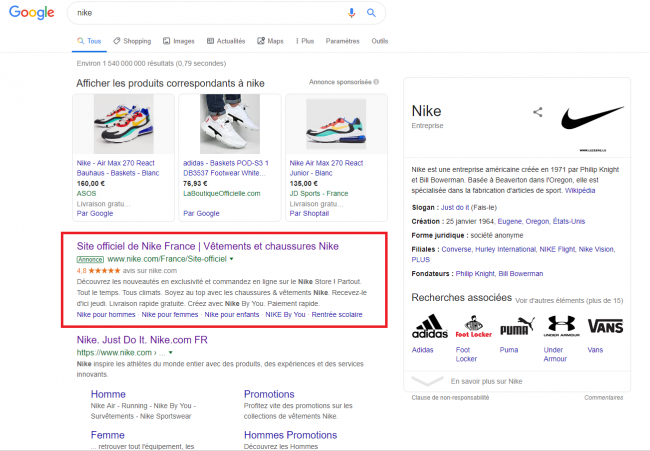The height and width of the screenshot is (451, 650).
Task: Click the Converse subsidiary link
Action: pyautogui.click(x=456, y=250)
